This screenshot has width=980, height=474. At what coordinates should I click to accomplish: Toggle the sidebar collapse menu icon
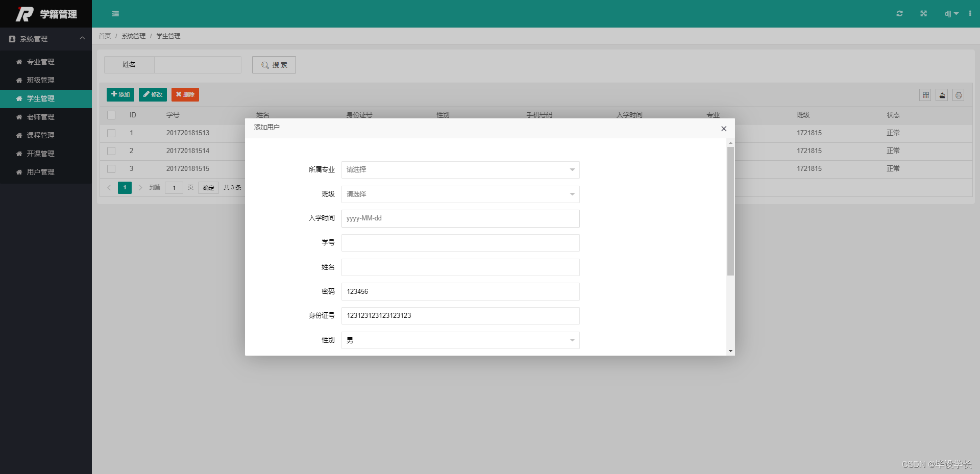coord(115,14)
